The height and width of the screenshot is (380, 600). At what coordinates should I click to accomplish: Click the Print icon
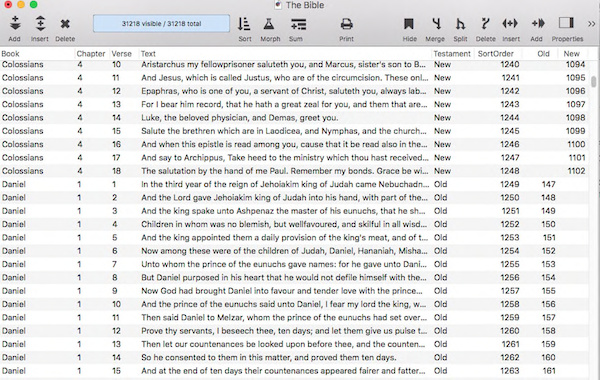pos(347,24)
